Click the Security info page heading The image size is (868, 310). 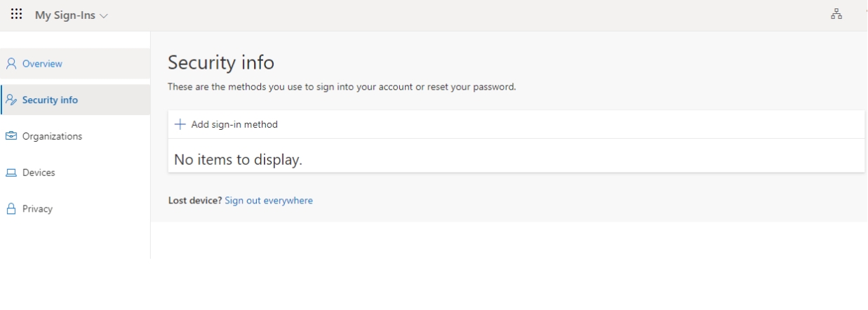(x=220, y=62)
